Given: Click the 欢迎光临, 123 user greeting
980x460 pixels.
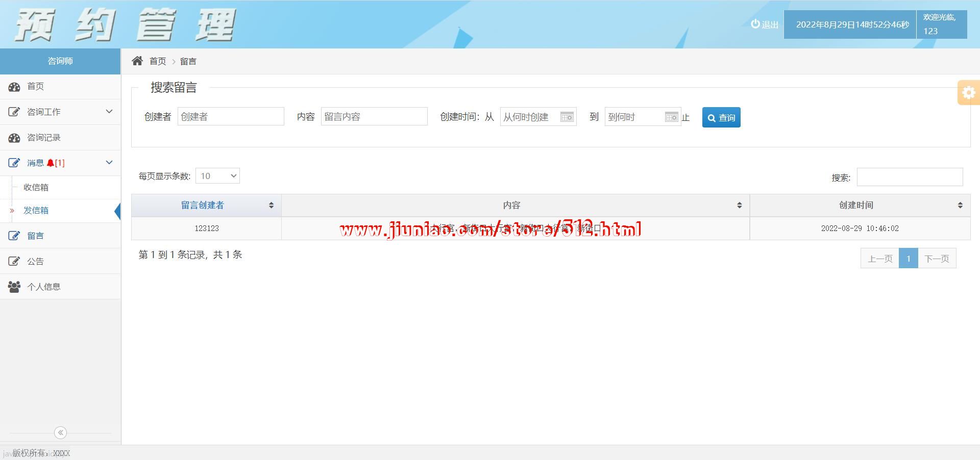Looking at the screenshot, I should pyautogui.click(x=941, y=24).
